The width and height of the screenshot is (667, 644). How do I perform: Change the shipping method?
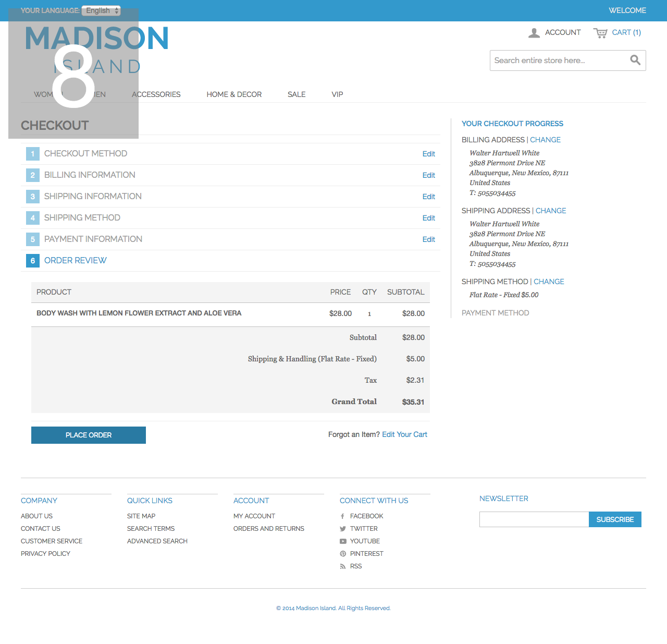pos(549,282)
